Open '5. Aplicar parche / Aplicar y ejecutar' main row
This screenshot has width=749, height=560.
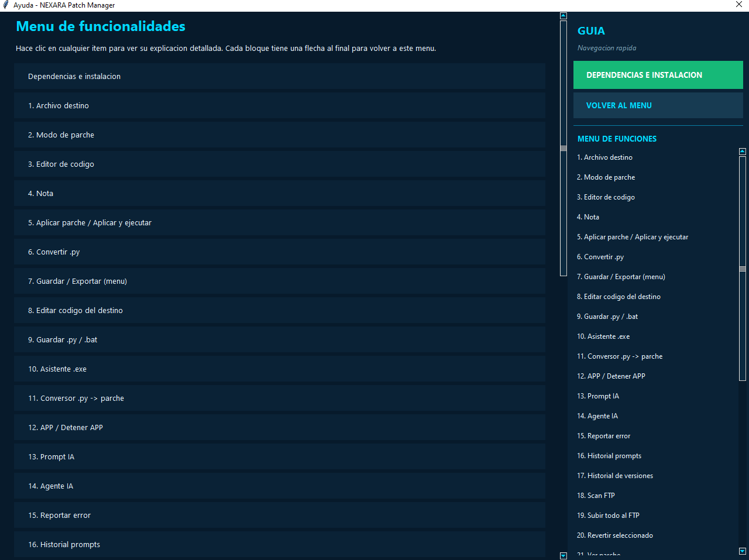coord(280,222)
